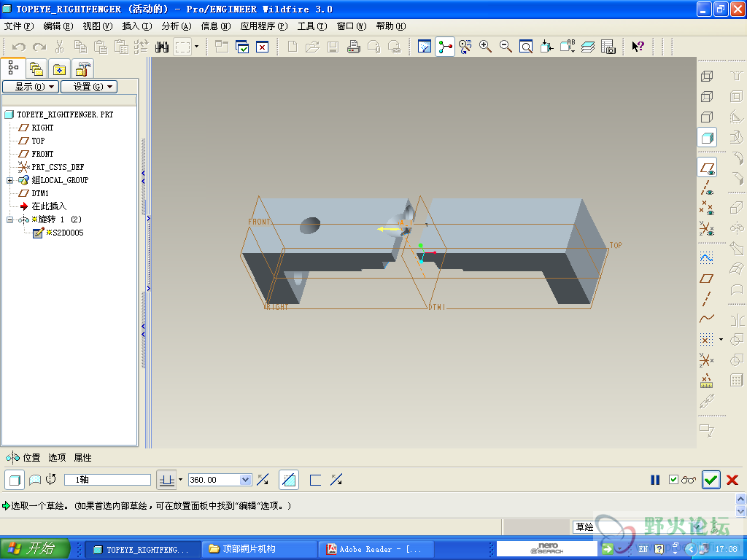Click the Layers icon in toolbar
Screen dimensions: 747x560
[588, 47]
